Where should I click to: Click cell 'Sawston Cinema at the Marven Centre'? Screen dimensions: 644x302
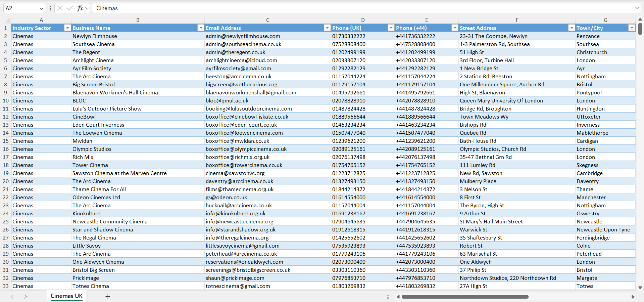pyautogui.click(x=138, y=173)
